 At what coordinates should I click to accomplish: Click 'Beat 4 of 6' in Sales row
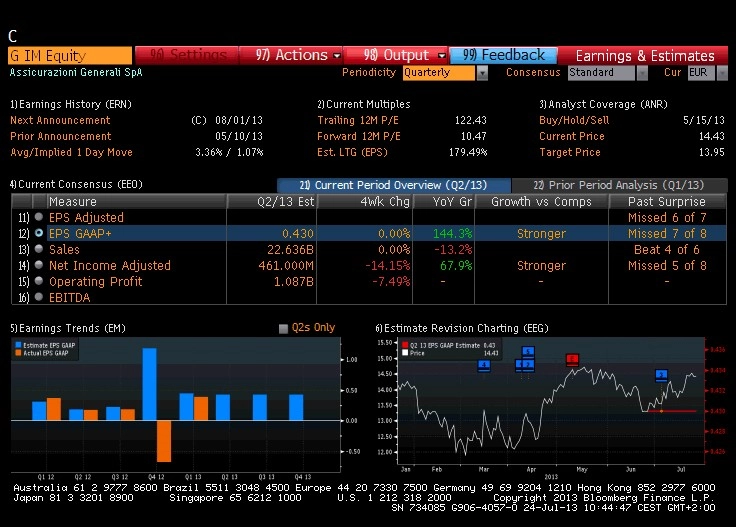click(667, 249)
